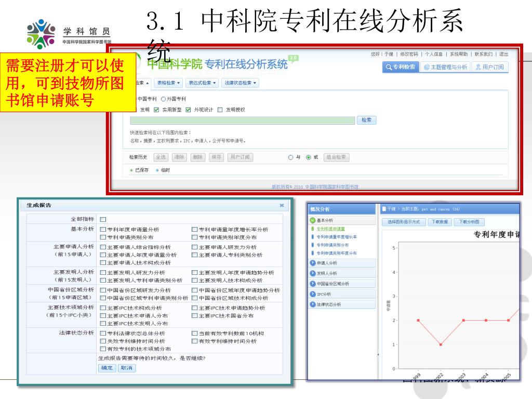Click the 删除 button in search history
The width and height of the screenshot is (532, 399).
point(198,157)
